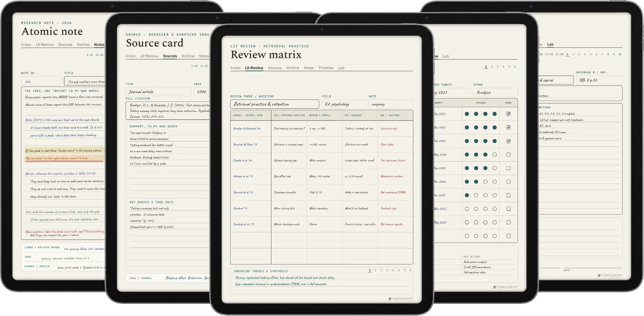Image resolution: width=644 pixels, height=316 pixels.
Task: Click the Karpicke & Blunt '11 source cell
Action: pos(251,145)
